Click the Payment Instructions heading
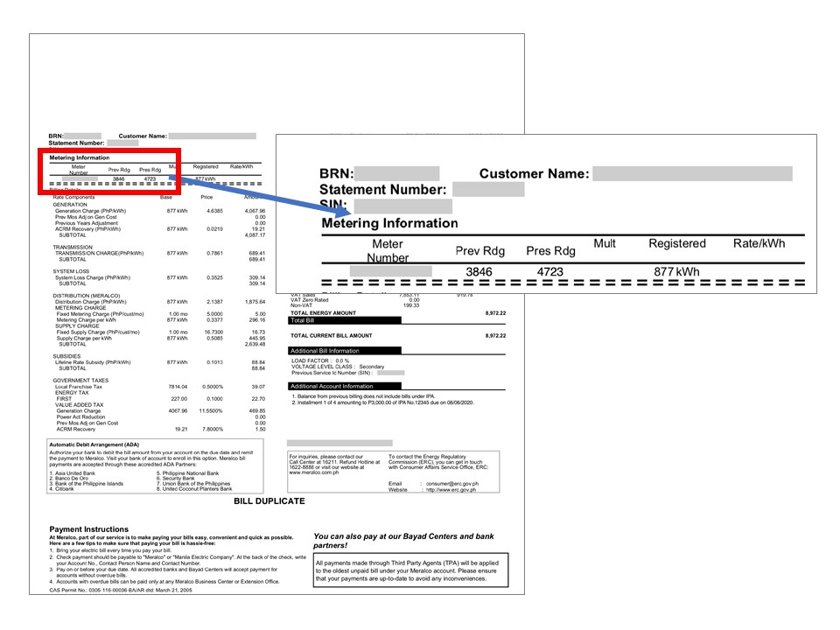The image size is (840, 630). pos(89,531)
